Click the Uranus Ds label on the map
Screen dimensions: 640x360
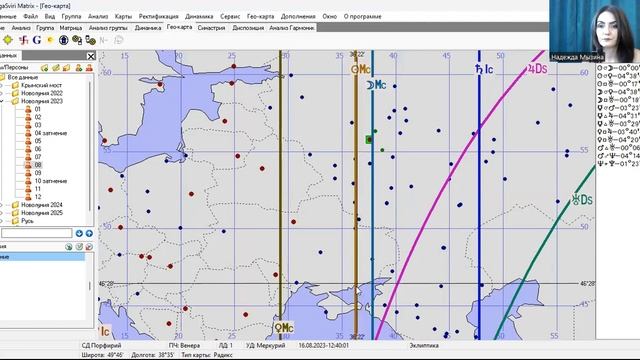pyautogui.click(x=582, y=200)
